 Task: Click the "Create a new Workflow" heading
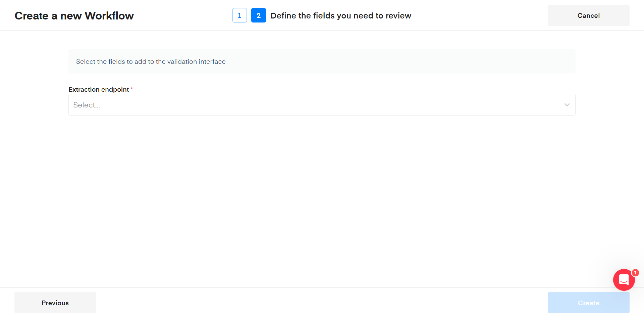pos(74,16)
